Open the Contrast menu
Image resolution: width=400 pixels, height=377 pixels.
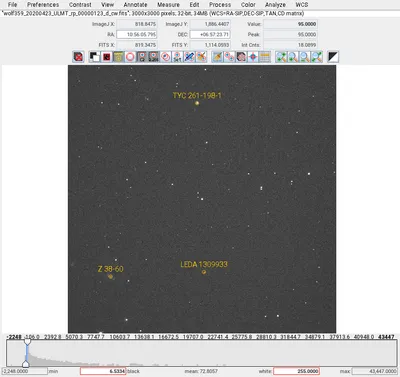(x=80, y=5)
